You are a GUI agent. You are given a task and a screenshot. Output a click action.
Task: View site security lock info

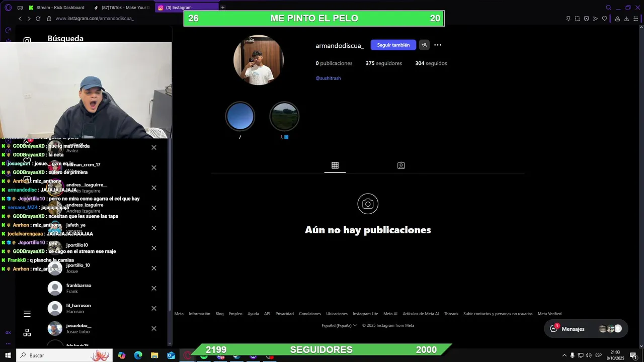click(49, 19)
